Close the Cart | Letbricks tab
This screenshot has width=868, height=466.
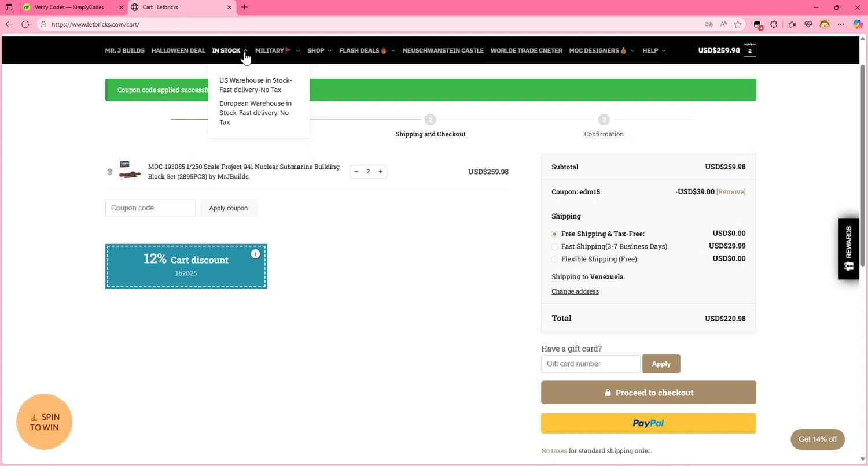pos(230,8)
